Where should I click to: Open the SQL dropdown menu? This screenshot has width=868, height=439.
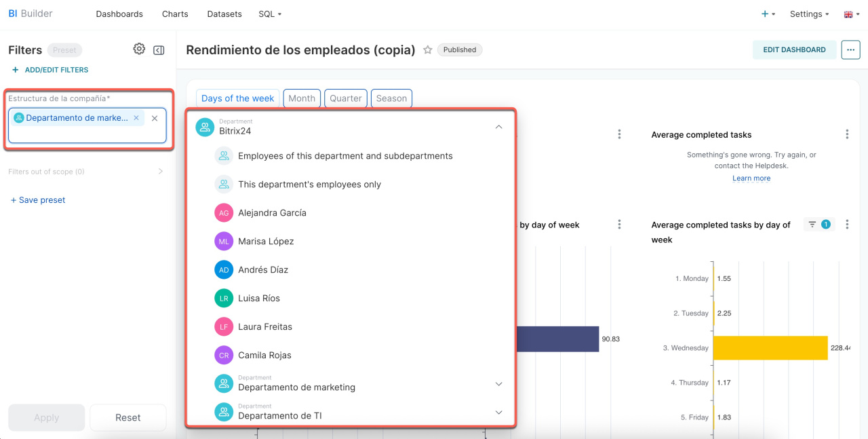tap(270, 14)
